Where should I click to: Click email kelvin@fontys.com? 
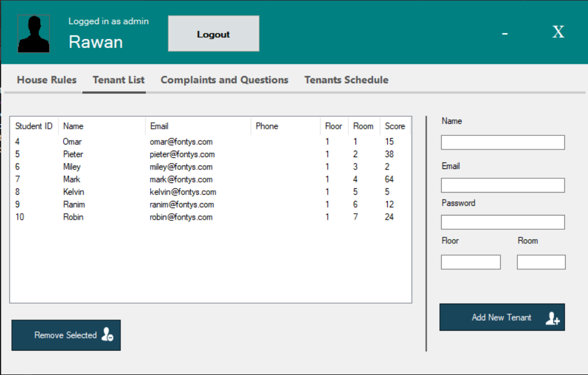coord(183,192)
